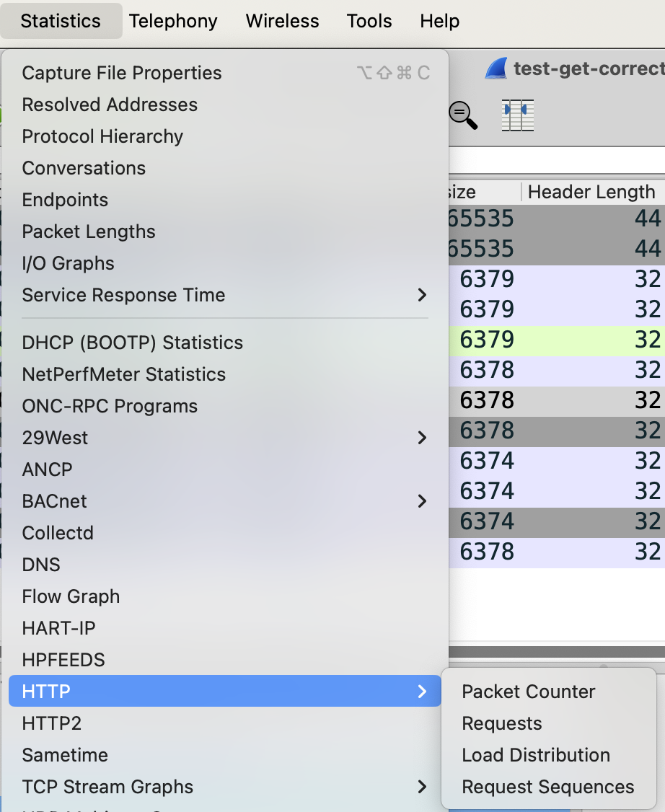This screenshot has height=812, width=665.
Task: Expand the BACnet submenu chevron
Action: point(422,501)
